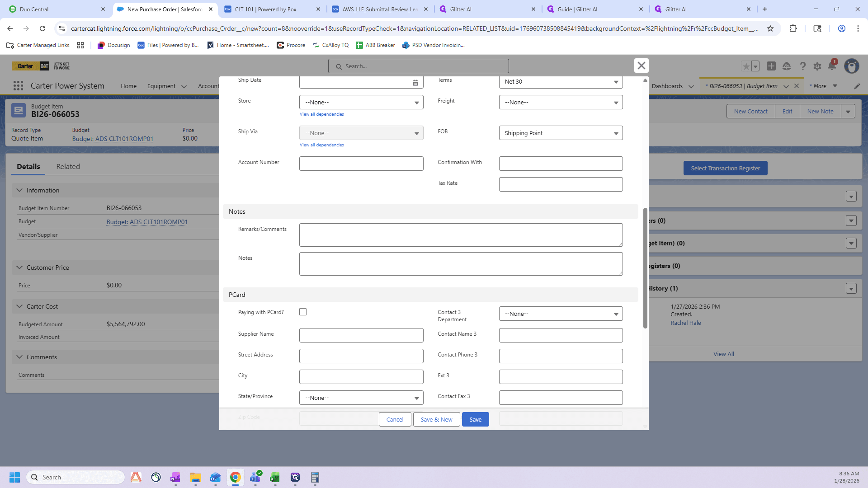The height and width of the screenshot is (488, 868).
Task: Open Salesforce Help question mark
Action: (x=802, y=66)
